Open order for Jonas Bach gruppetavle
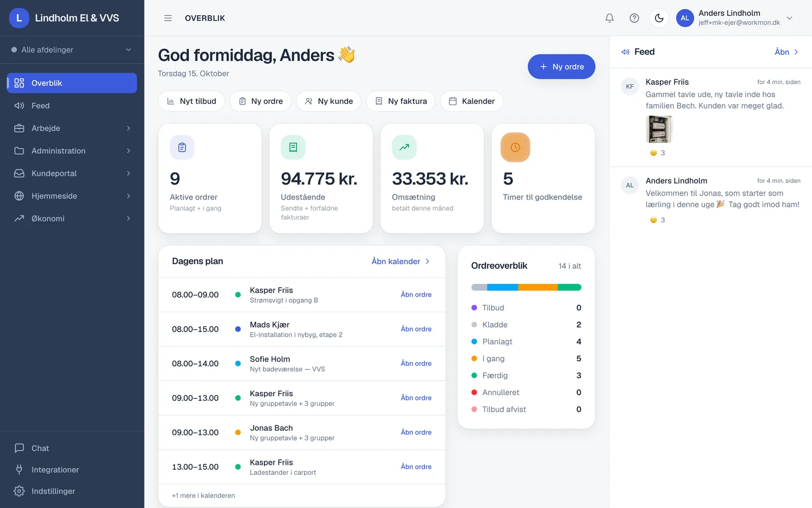 [416, 432]
